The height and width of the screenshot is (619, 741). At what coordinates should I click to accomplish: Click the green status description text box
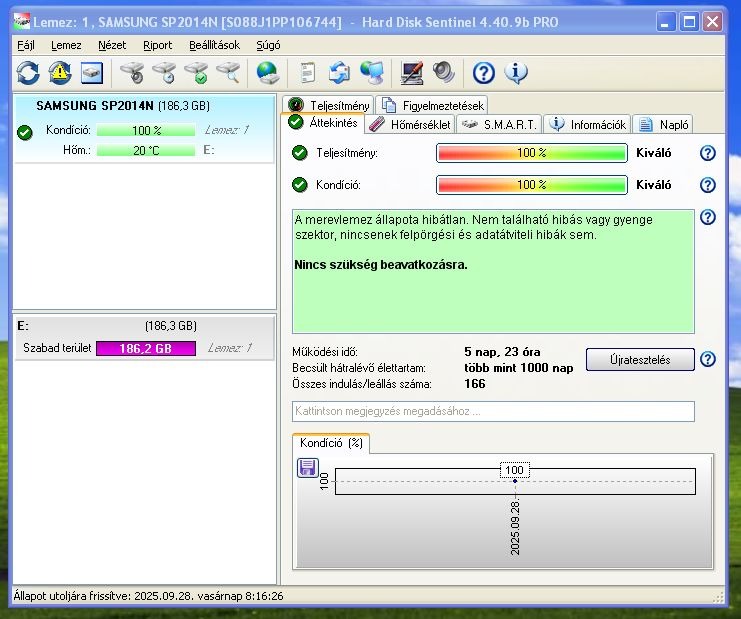(x=493, y=271)
